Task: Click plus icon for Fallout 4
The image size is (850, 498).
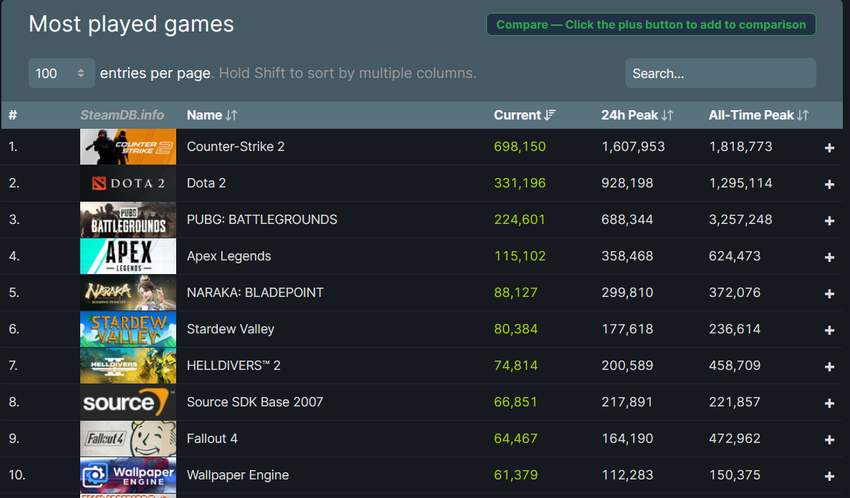Action: [829, 440]
